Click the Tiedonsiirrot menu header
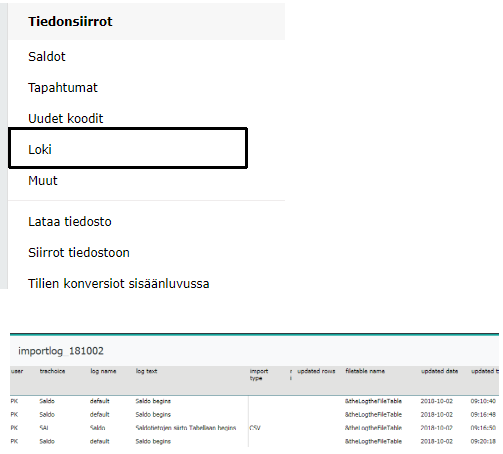The image size is (503, 454). [x=70, y=22]
